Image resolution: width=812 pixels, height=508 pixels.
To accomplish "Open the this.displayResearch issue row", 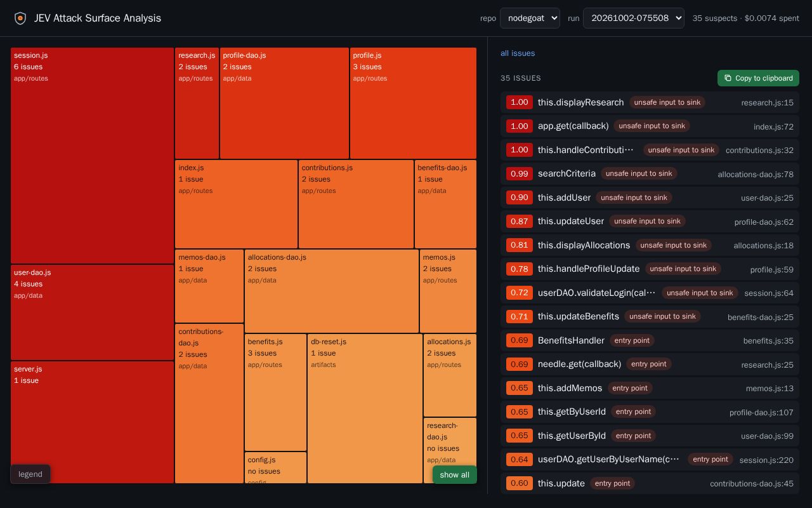I will [x=650, y=102].
